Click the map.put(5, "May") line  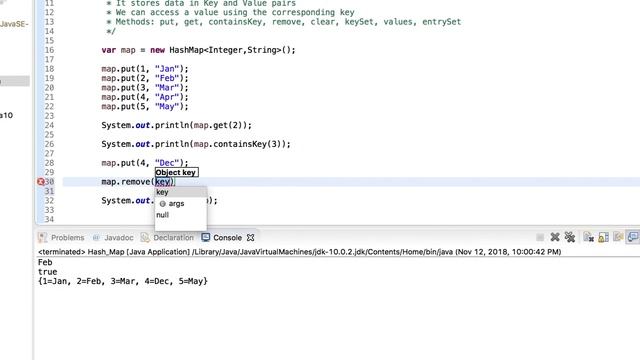tap(145, 107)
